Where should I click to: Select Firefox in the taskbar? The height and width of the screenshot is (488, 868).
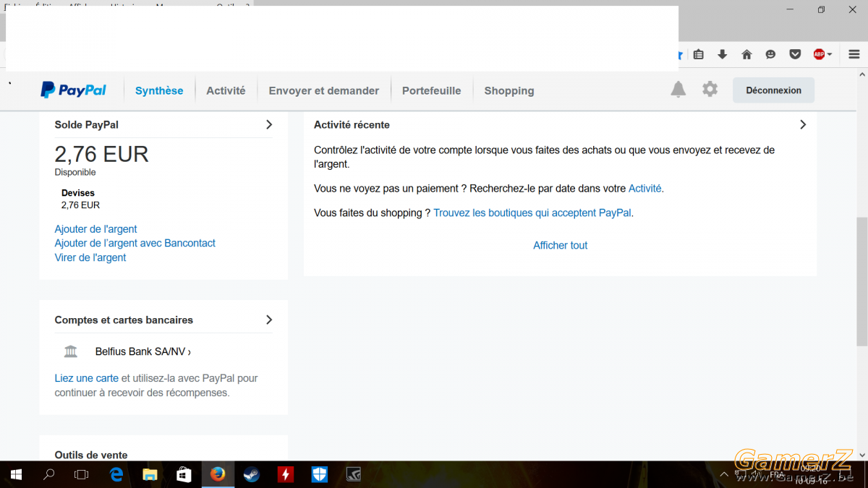[218, 474]
